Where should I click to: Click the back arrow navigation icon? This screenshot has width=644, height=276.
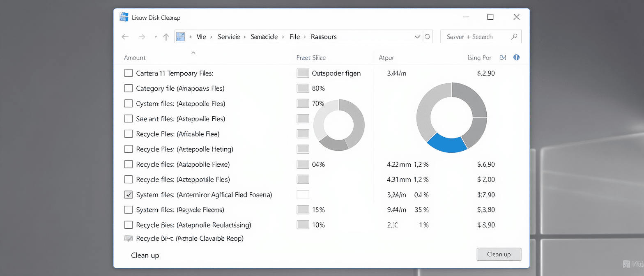tap(125, 37)
